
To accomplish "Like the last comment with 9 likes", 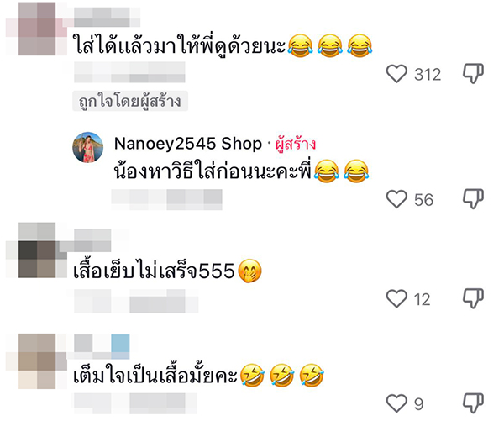I will click(396, 403).
